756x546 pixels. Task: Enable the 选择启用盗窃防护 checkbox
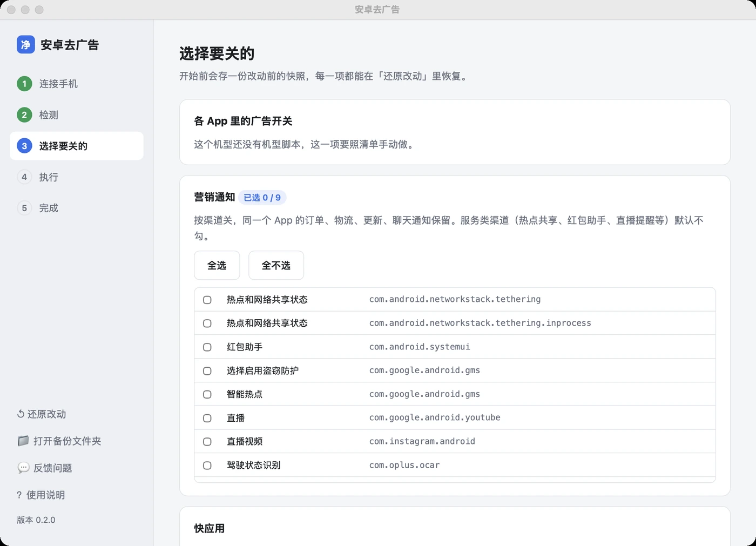pos(207,371)
